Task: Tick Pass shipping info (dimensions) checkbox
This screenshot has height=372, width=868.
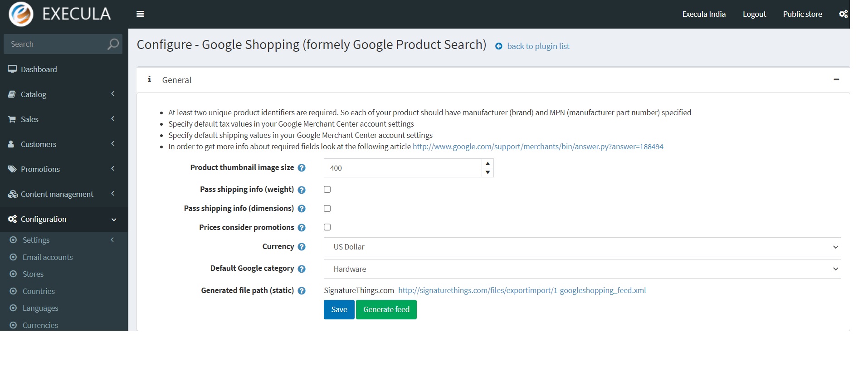Action: [x=327, y=209]
